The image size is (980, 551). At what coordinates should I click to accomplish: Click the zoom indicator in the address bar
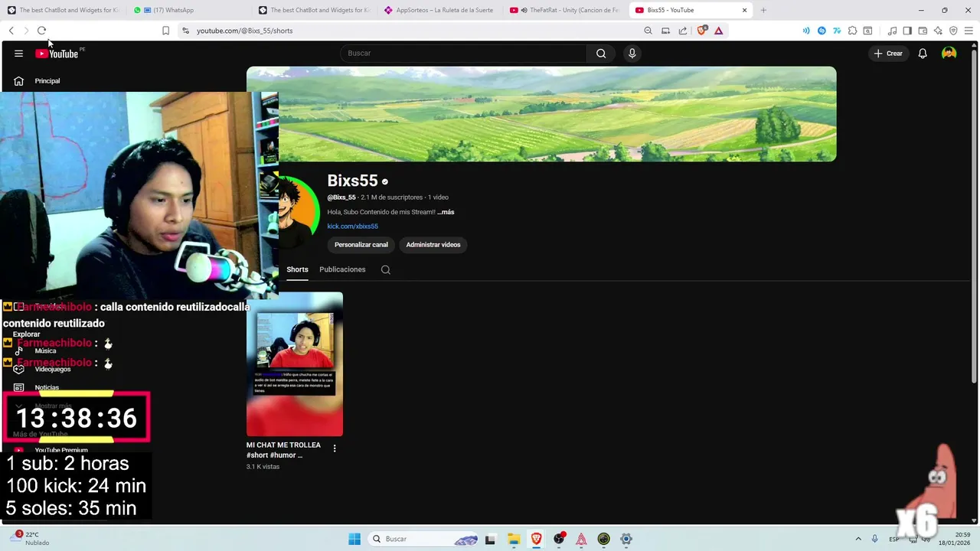[x=648, y=31]
